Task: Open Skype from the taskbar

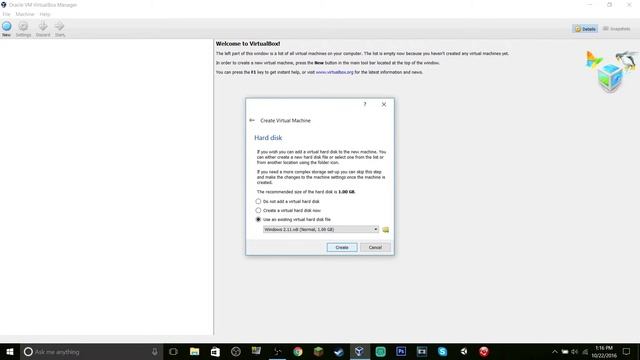Action: click(442, 352)
